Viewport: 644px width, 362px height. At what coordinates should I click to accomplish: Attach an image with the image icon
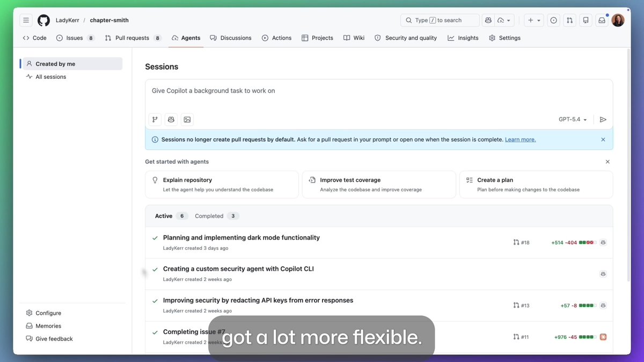[x=187, y=120]
